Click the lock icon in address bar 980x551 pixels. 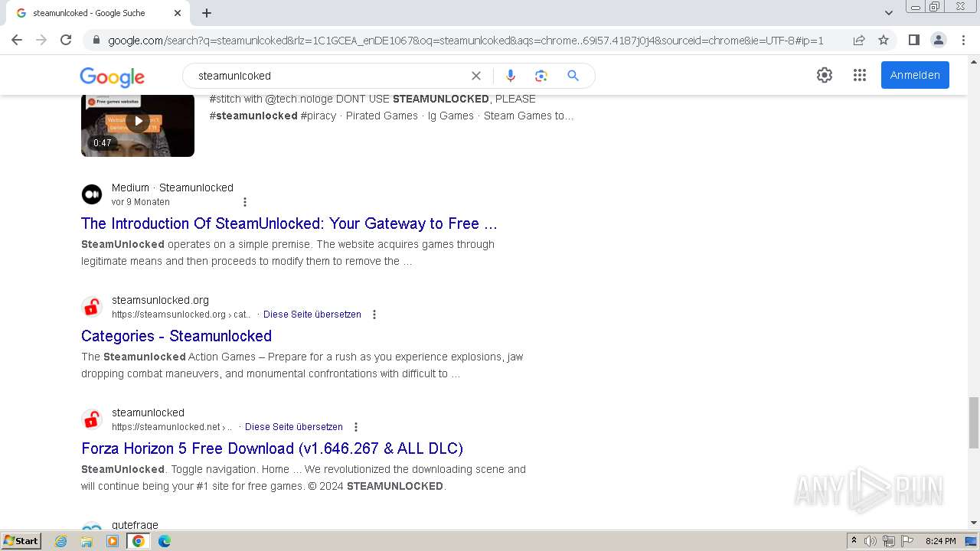point(96,41)
